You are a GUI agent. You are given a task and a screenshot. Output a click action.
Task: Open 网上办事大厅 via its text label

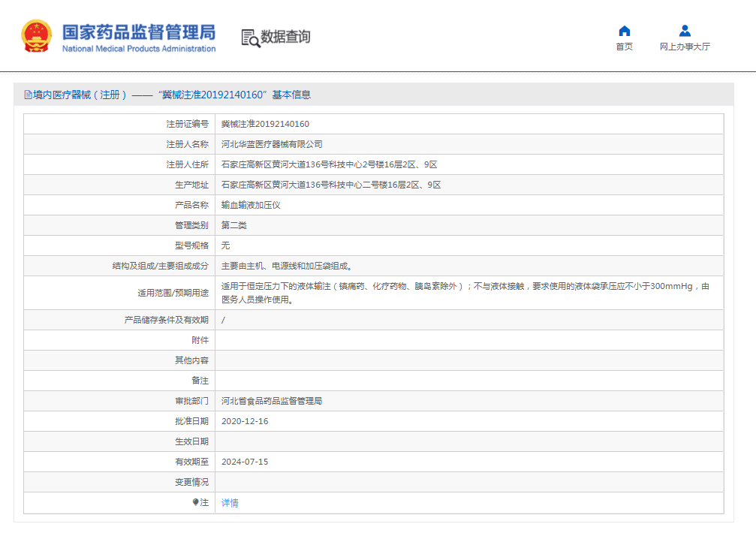(x=685, y=47)
